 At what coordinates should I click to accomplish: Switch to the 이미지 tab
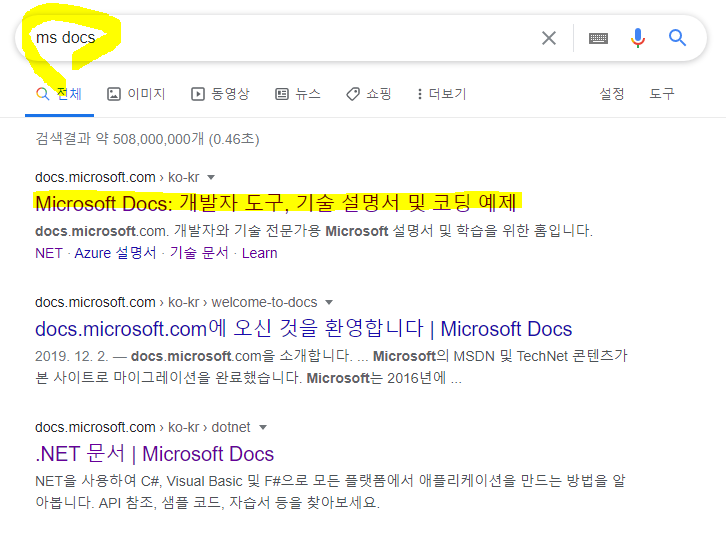(x=136, y=94)
